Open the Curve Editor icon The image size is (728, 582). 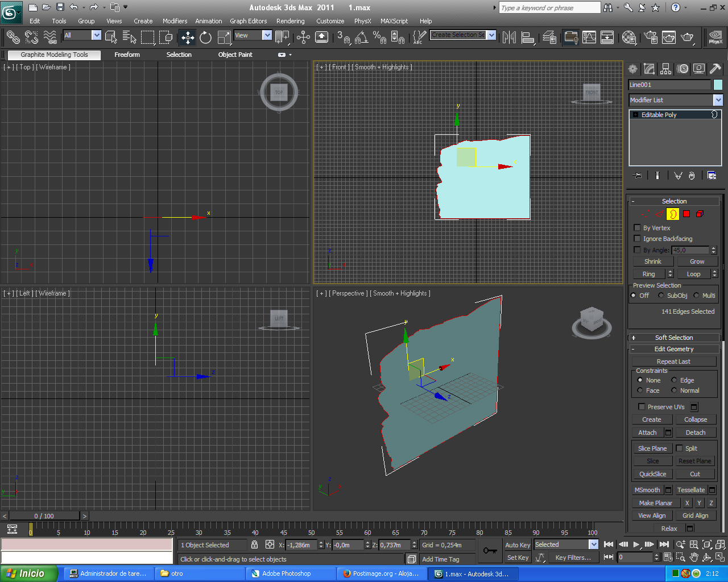589,38
